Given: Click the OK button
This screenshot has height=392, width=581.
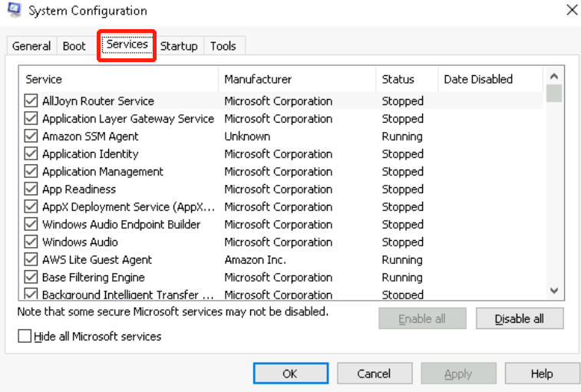Looking at the screenshot, I should click(289, 374).
